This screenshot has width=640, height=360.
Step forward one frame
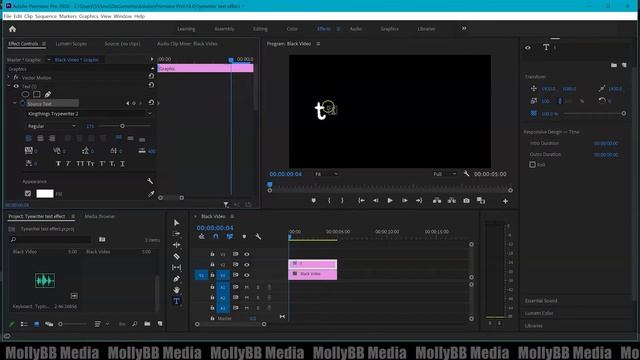pos(404,200)
